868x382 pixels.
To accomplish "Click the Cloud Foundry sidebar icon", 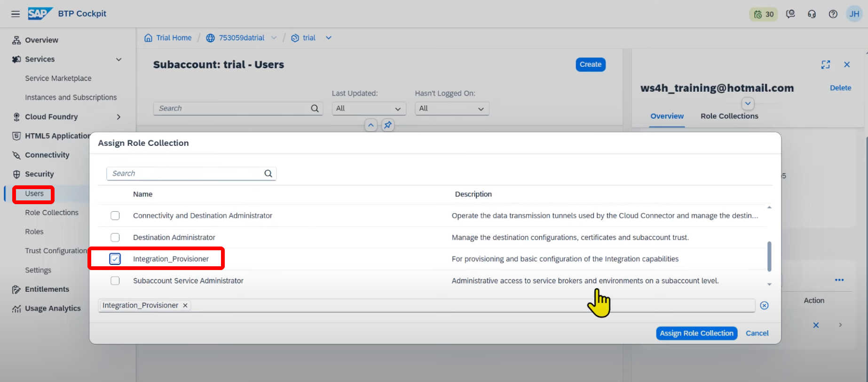I will coord(16,117).
